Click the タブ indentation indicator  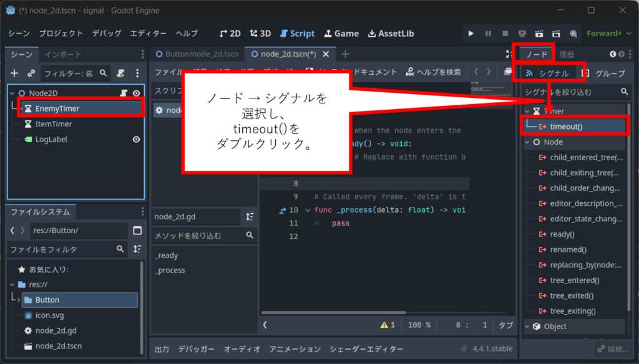pyautogui.click(x=505, y=325)
